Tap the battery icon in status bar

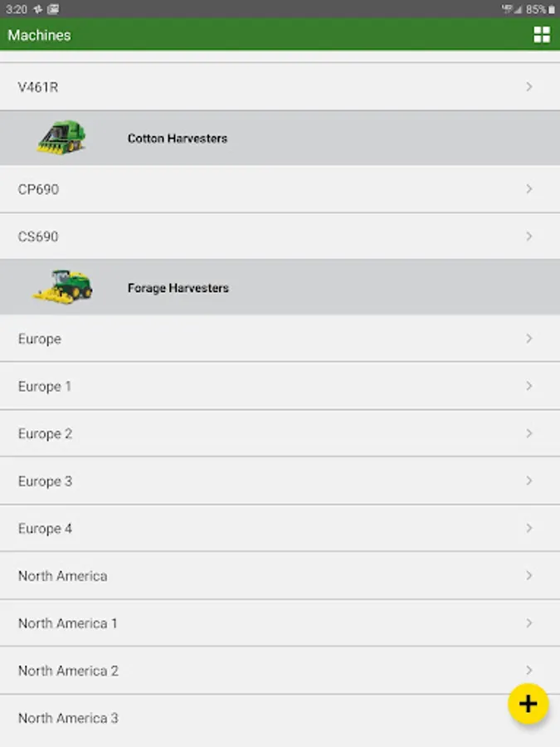click(x=553, y=9)
